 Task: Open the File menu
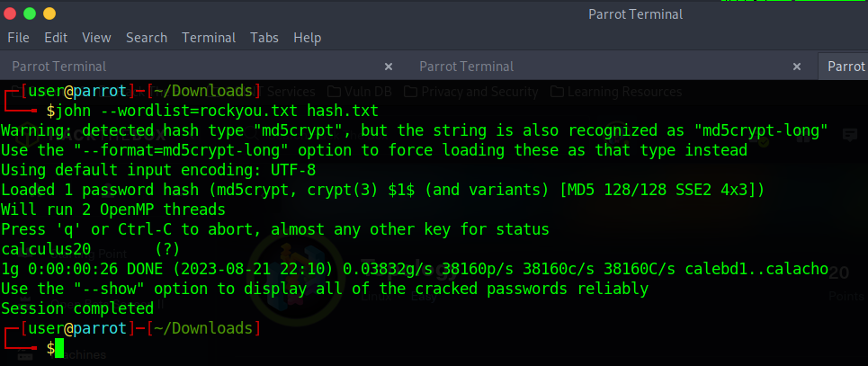18,38
